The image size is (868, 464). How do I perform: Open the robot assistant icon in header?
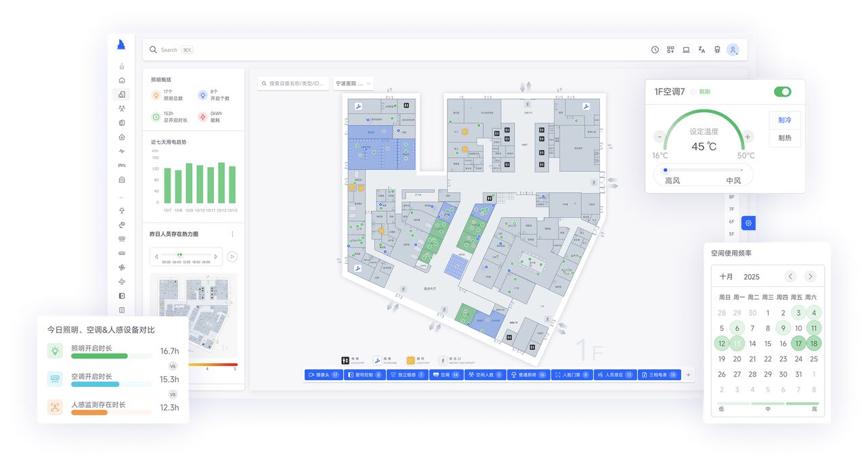[x=717, y=50]
